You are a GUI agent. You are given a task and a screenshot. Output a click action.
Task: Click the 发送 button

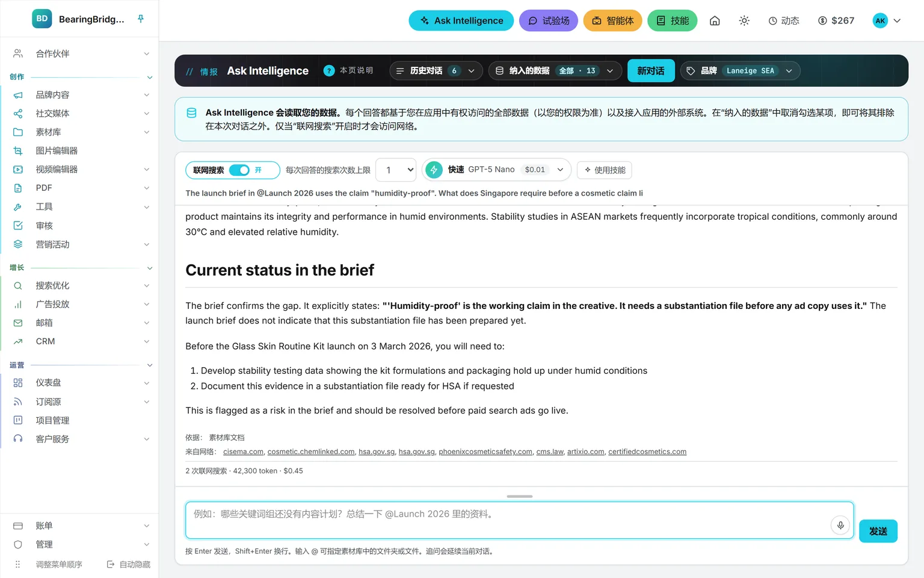(x=878, y=531)
